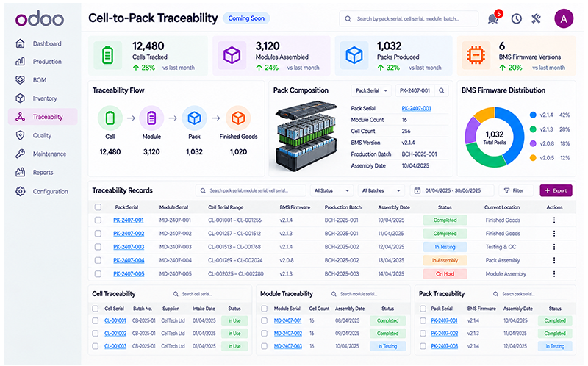Click the Dashboard home icon in sidebar
588x366 pixels.
[x=21, y=43]
